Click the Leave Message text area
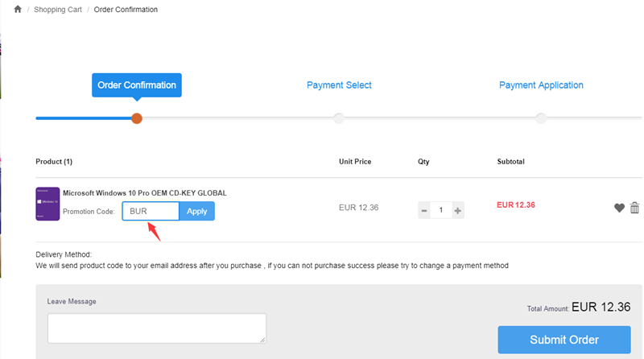644x359 pixels. 156,328
